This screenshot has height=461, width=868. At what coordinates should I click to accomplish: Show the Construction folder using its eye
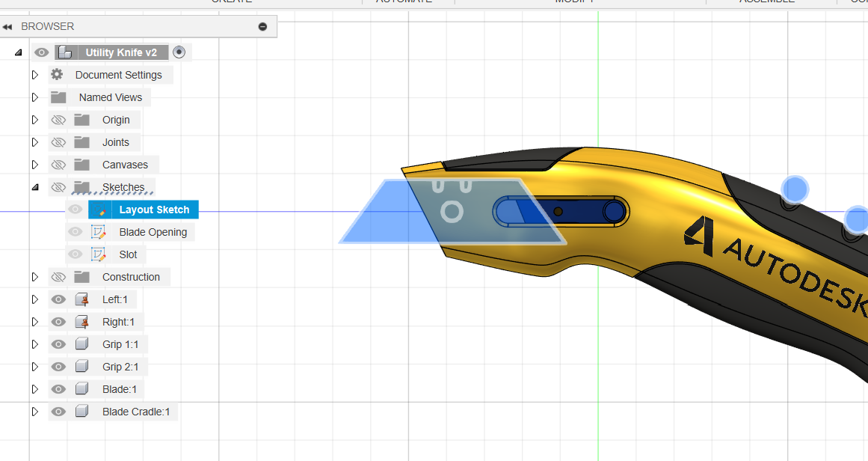click(58, 277)
